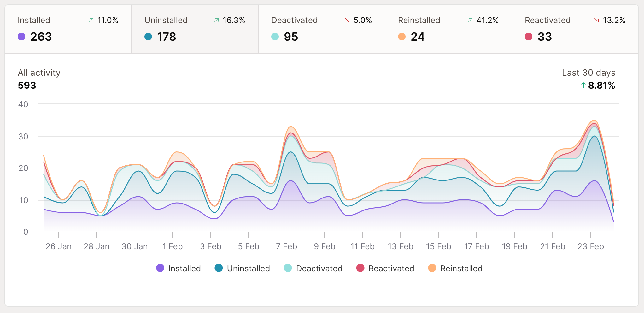Click the Reactivated legend color swatch
This screenshot has width=644, height=313.
coord(360,269)
